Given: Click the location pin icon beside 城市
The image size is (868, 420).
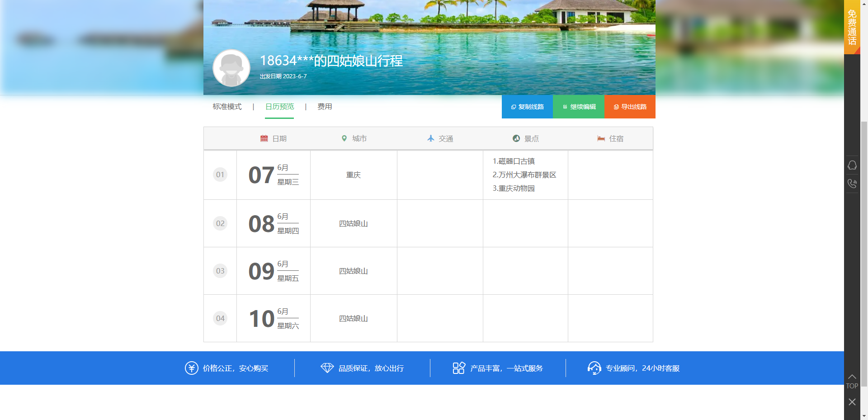Looking at the screenshot, I should [x=344, y=138].
